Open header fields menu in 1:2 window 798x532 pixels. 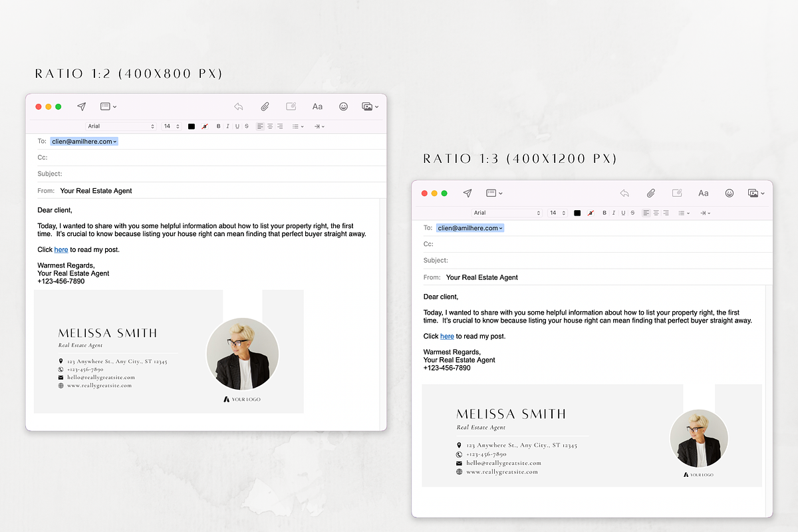click(108, 106)
